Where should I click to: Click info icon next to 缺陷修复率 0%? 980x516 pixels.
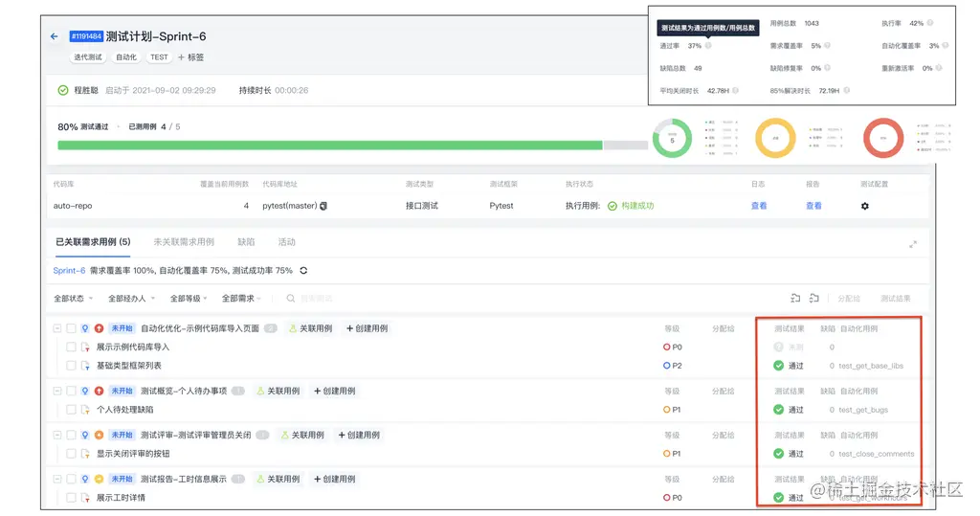(828, 68)
